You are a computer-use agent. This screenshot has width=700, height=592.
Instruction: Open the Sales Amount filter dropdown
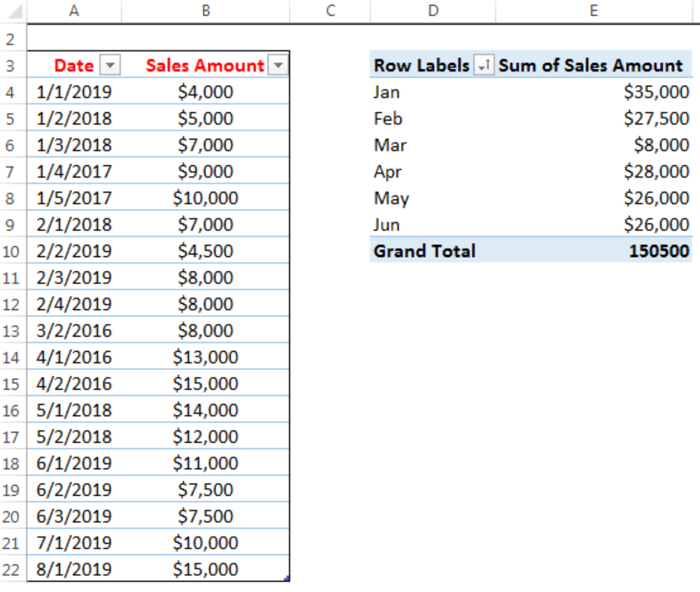tap(278, 66)
